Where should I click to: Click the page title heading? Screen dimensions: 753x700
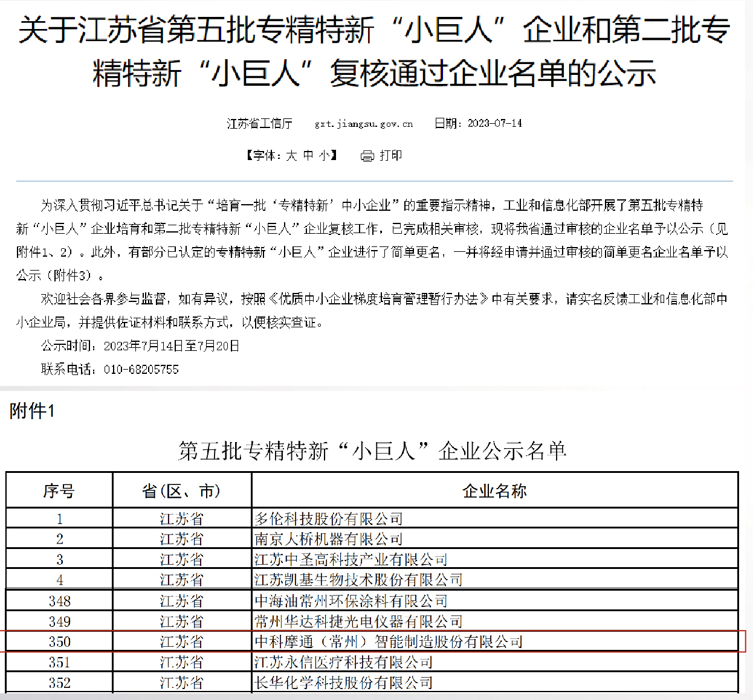tap(375, 51)
